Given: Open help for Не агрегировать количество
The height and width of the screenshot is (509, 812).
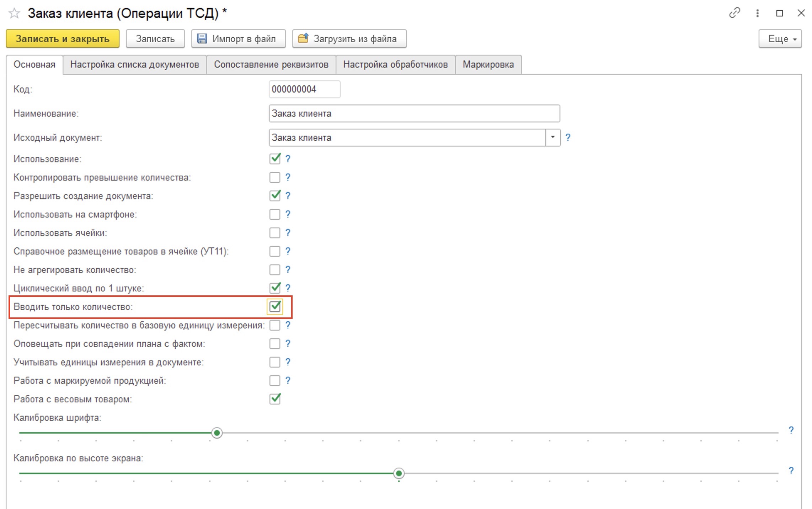Looking at the screenshot, I should [288, 270].
